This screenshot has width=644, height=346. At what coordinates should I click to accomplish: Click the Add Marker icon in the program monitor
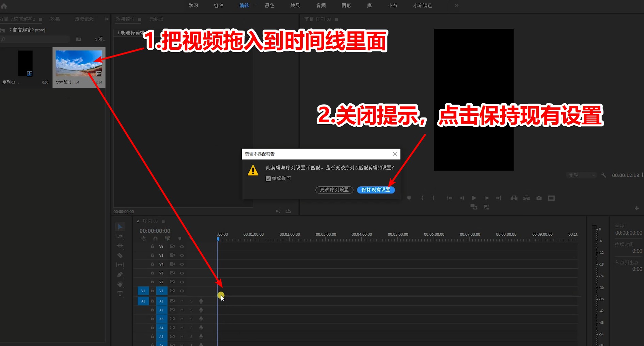[409, 198]
